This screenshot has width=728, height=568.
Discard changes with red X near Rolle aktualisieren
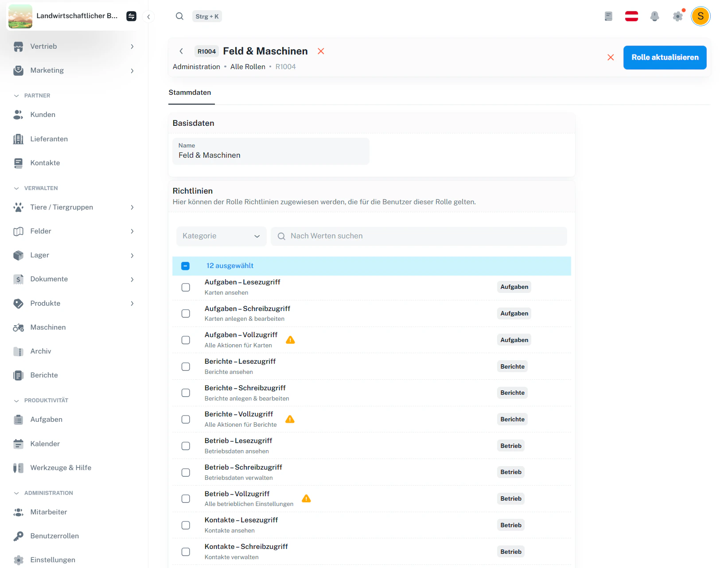click(611, 58)
